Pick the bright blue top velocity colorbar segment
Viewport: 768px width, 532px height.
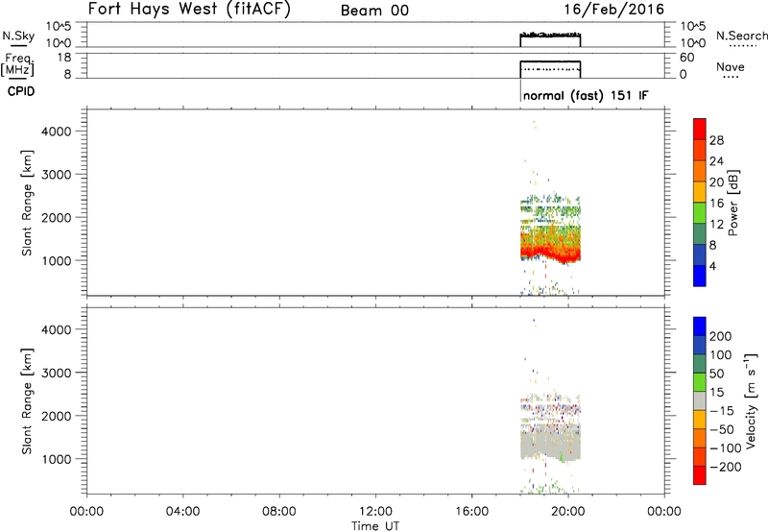pyautogui.click(x=700, y=326)
